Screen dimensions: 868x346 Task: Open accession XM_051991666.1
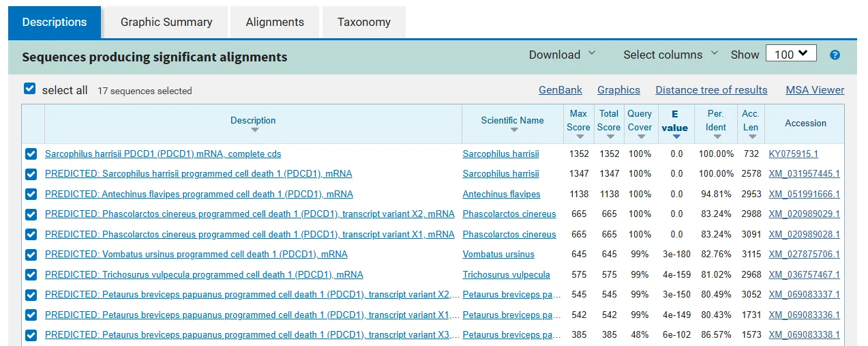pyautogui.click(x=804, y=194)
